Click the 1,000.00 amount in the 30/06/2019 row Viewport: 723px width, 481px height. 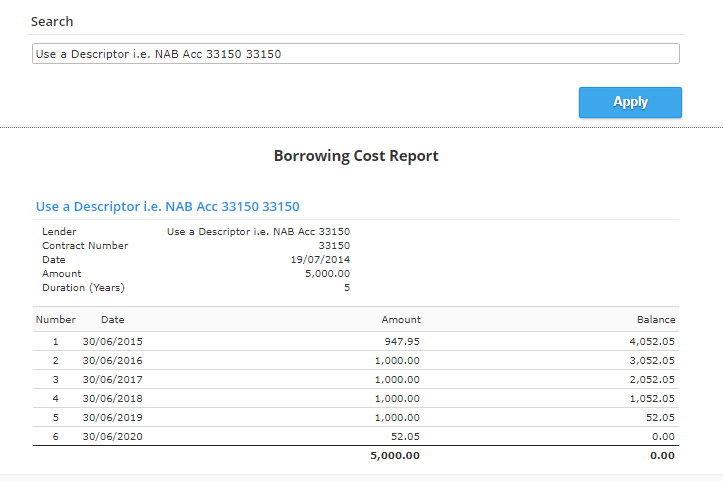point(397,417)
